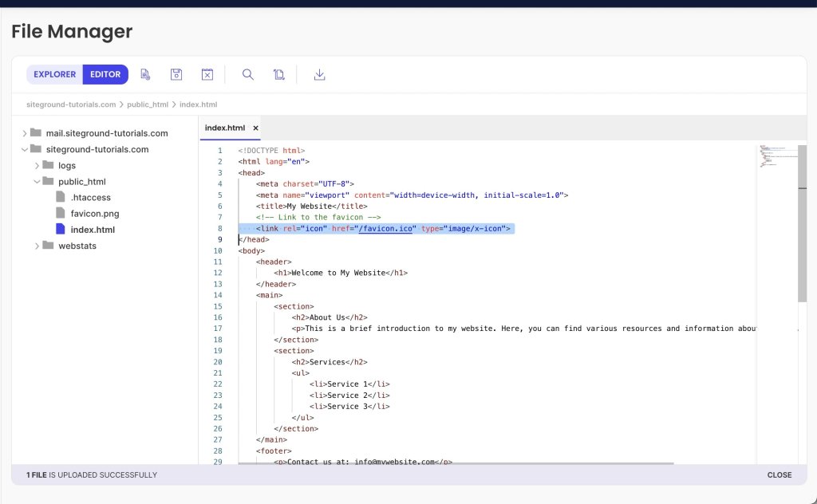Click the favicon.png file icon
The image size is (817, 504).
61,213
